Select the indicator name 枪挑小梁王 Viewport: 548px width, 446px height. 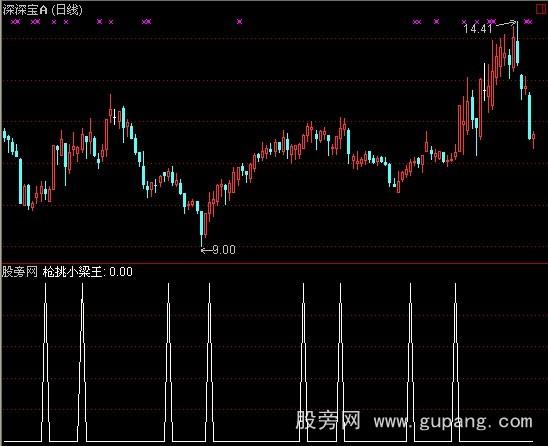pyautogui.click(x=73, y=272)
